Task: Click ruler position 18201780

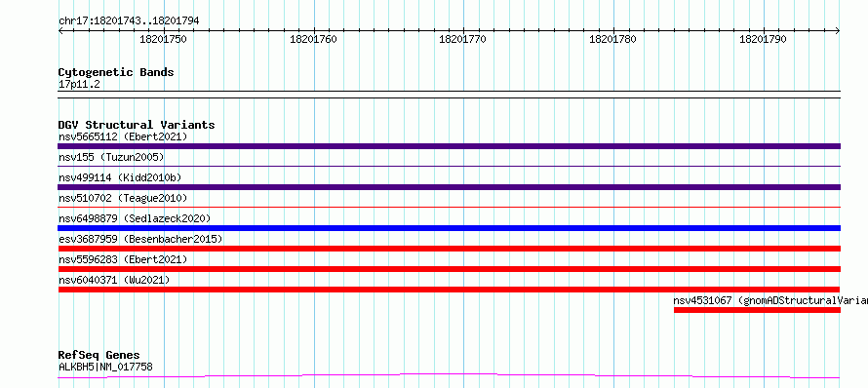Action: [612, 39]
